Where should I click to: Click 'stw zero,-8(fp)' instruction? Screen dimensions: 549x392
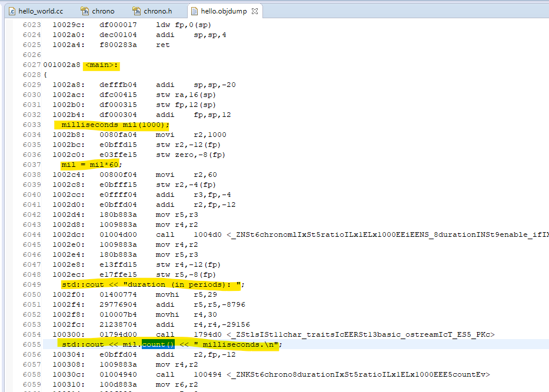click(x=191, y=155)
